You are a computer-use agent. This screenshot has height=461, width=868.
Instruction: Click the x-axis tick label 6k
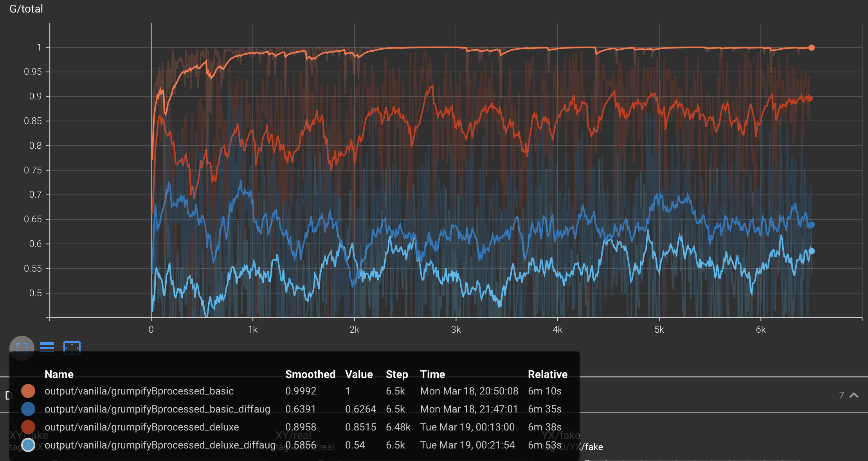pos(761,330)
